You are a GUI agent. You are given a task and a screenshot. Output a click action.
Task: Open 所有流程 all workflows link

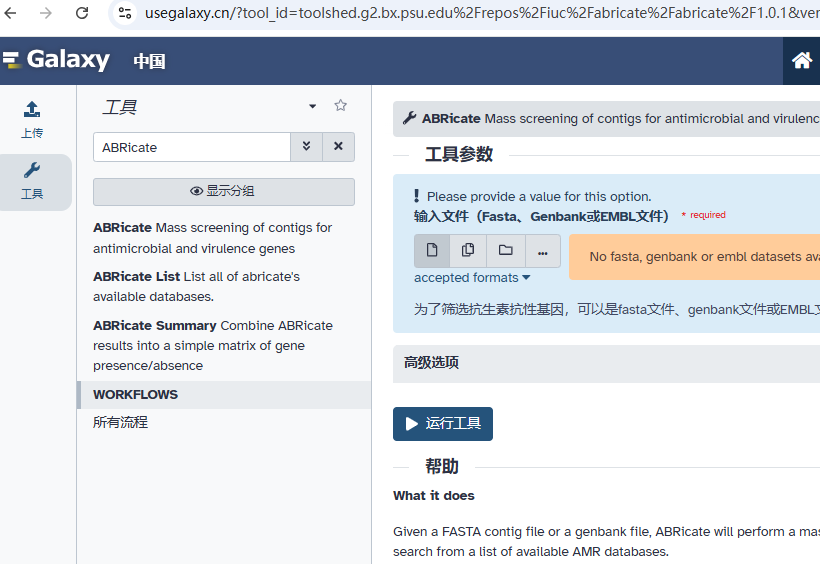[120, 422]
